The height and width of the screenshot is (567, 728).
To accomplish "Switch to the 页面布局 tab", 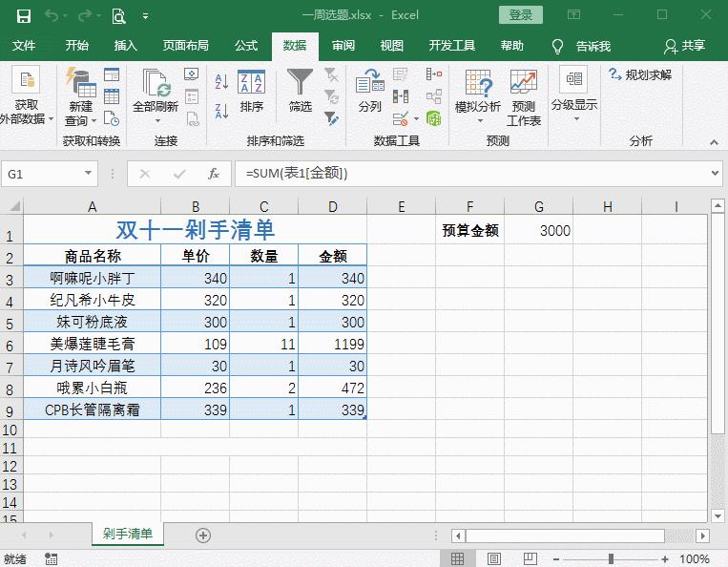I will point(186,46).
